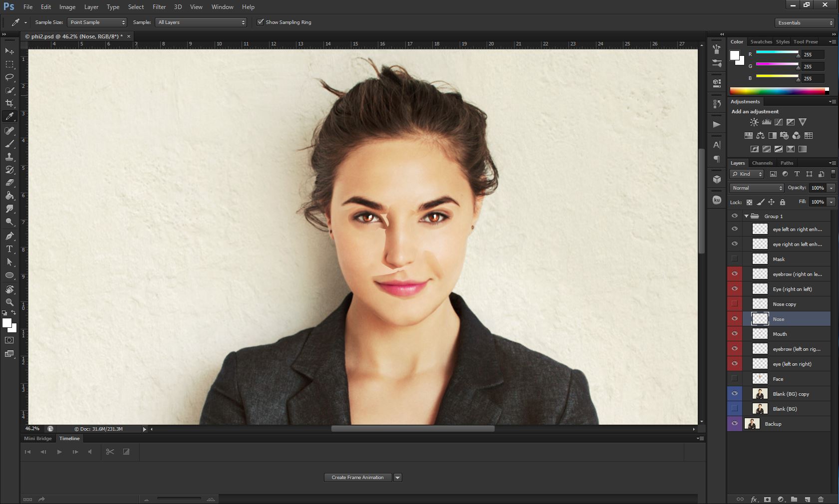Go to first frame in timeline
Screen dimensions: 839x504
[x=27, y=452]
